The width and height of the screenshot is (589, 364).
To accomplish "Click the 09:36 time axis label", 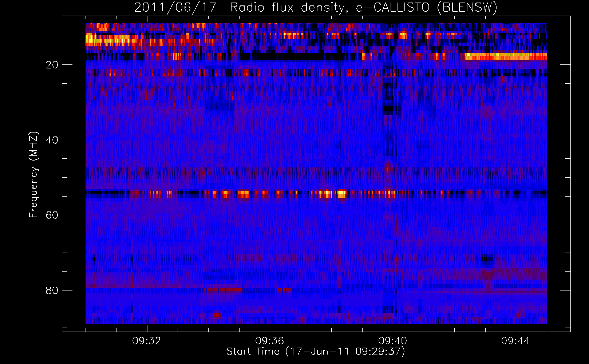I will [270, 341].
